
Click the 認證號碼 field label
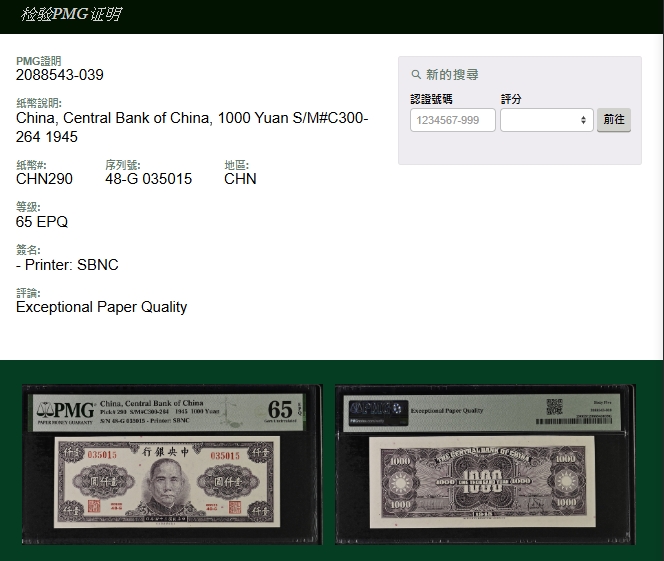click(x=432, y=99)
